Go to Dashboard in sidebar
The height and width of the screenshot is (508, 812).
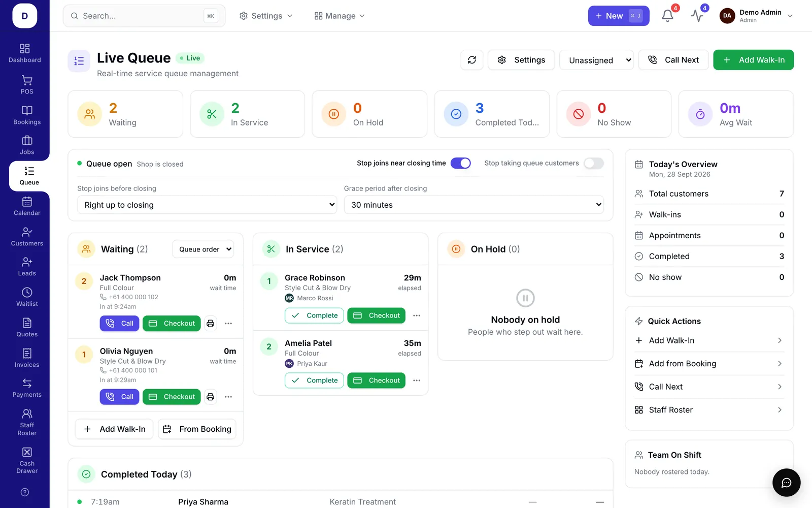click(25, 53)
